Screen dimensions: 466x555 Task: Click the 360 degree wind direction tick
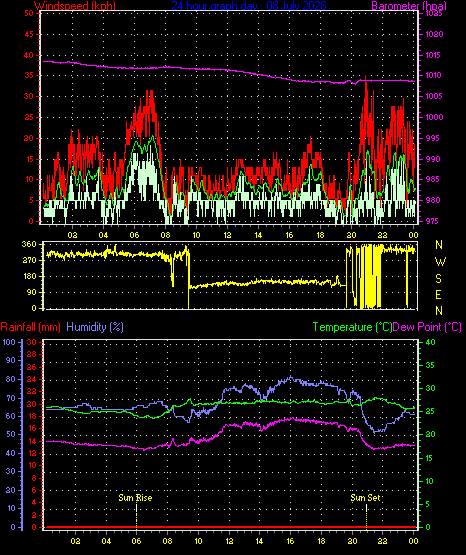[29, 244]
